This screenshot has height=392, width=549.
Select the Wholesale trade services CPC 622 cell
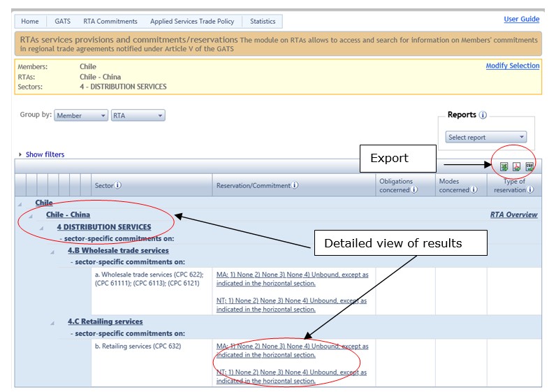tap(152, 291)
